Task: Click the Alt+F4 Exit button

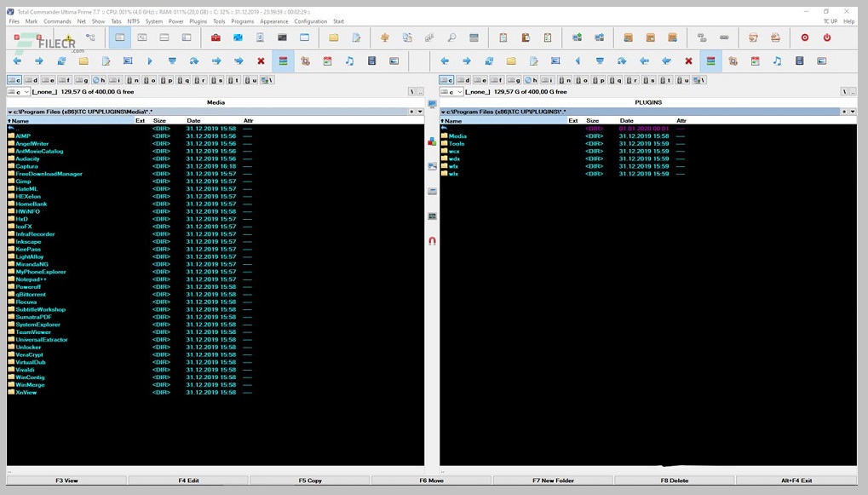Action: [796, 480]
